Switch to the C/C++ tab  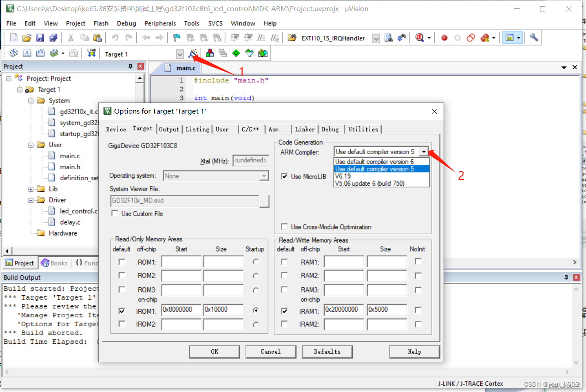click(250, 129)
